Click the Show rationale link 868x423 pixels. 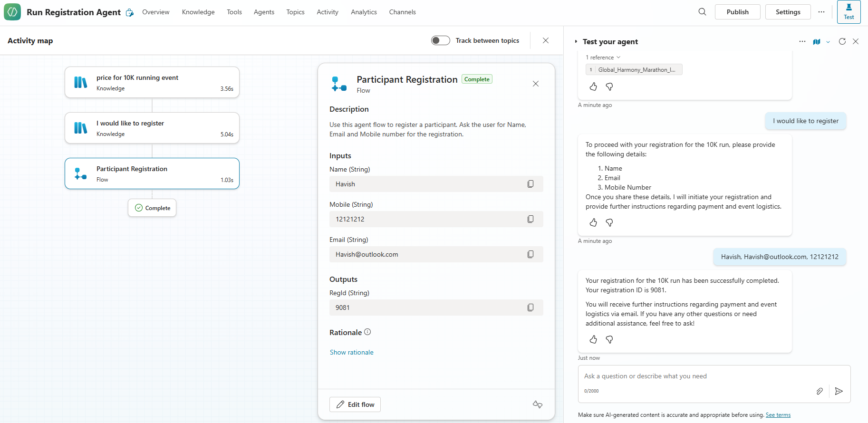[351, 352]
